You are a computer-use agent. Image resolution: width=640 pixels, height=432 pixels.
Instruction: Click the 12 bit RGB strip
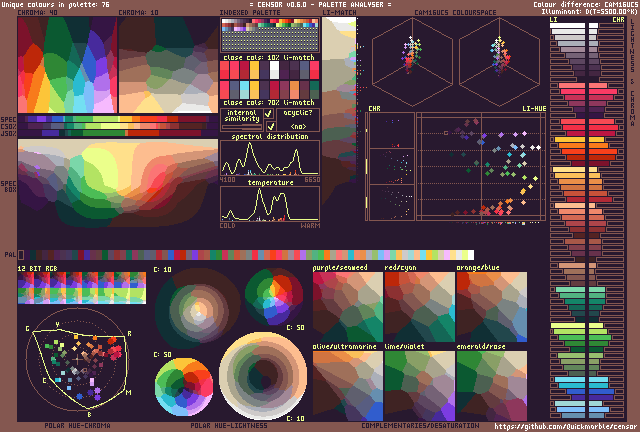pos(81,289)
